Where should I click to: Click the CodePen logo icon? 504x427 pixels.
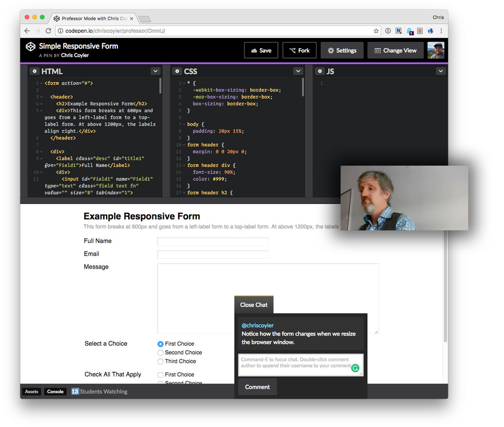point(30,47)
